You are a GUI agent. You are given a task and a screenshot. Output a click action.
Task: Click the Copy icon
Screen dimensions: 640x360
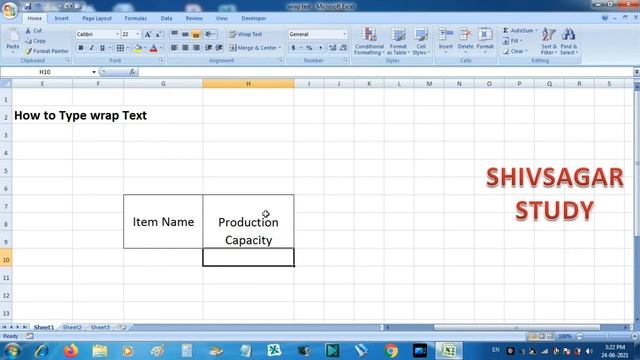[x=28, y=41]
